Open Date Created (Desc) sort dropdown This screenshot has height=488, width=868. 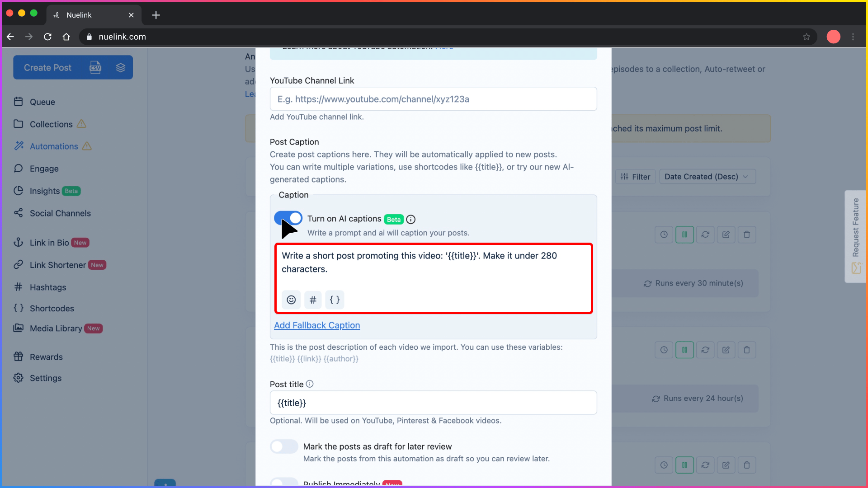coord(708,177)
